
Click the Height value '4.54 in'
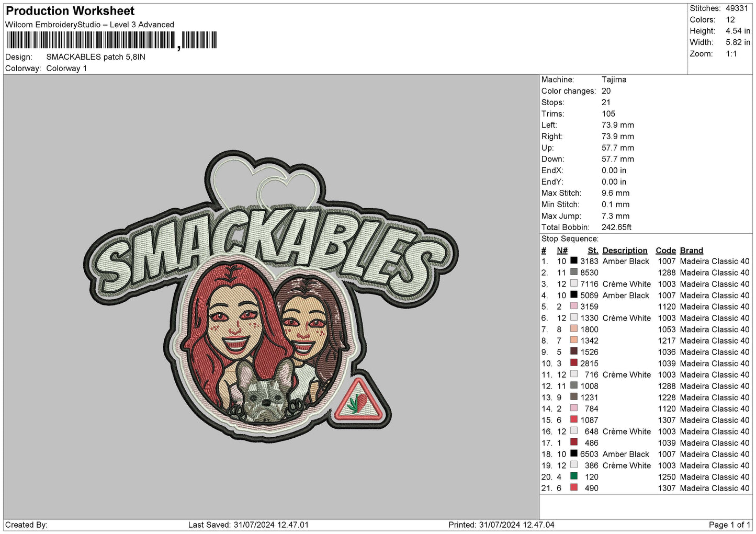(738, 31)
